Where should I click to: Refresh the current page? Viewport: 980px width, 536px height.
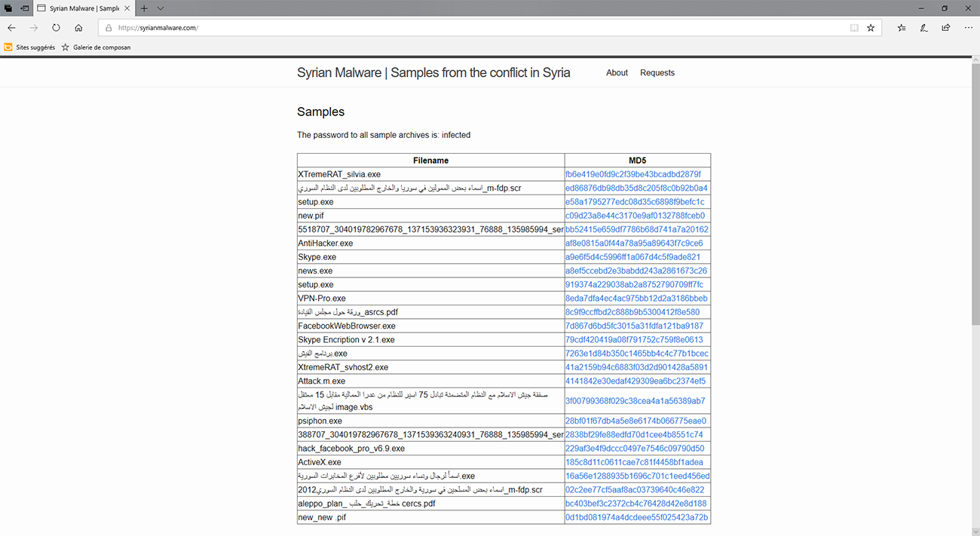56,26
